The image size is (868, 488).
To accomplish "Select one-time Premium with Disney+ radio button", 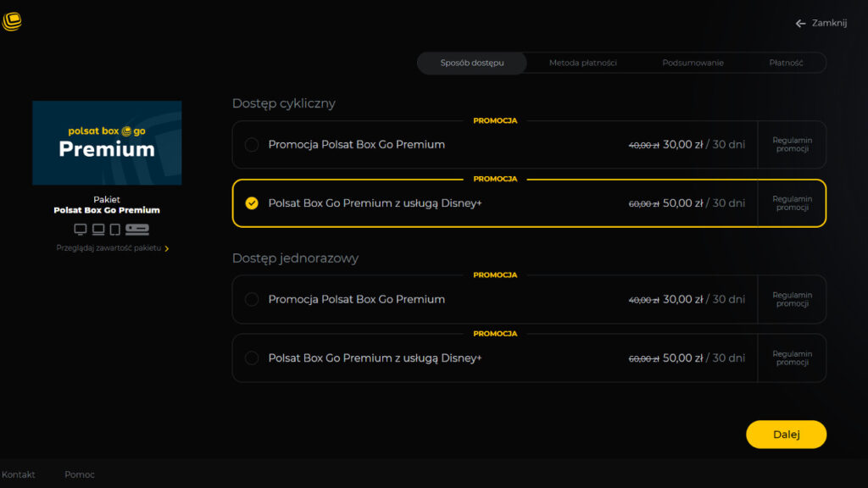I will tap(251, 358).
